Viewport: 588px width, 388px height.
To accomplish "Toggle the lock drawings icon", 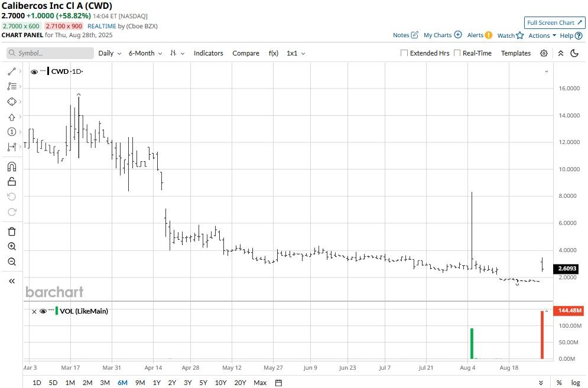I will click(12, 182).
